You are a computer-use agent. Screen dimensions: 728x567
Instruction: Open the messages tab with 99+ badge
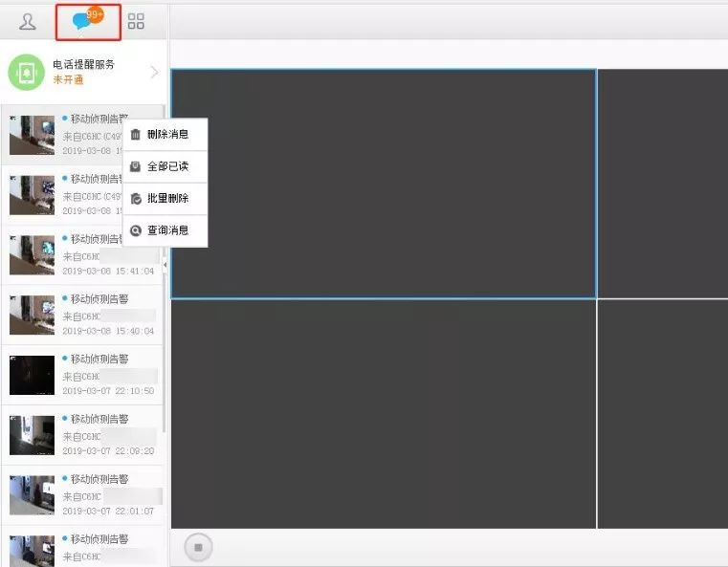click(87, 21)
